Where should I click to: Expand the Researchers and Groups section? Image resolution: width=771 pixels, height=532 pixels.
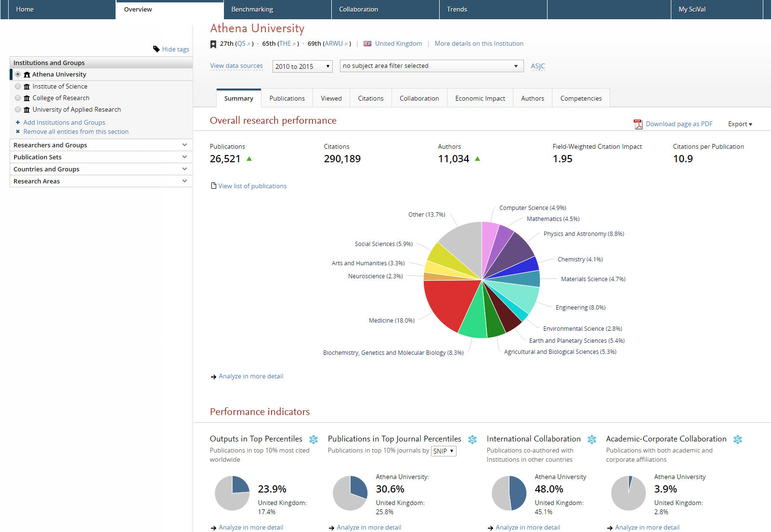(x=101, y=145)
